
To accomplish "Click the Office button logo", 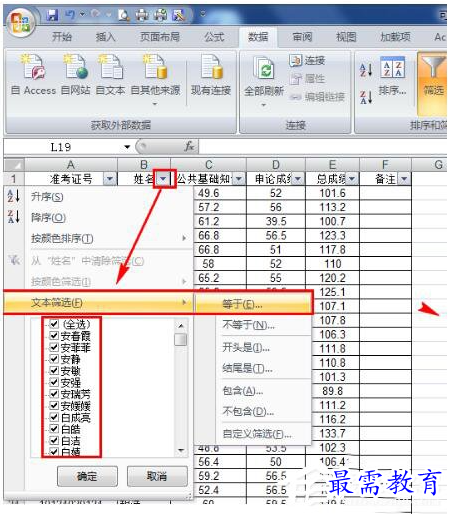I will (20, 22).
